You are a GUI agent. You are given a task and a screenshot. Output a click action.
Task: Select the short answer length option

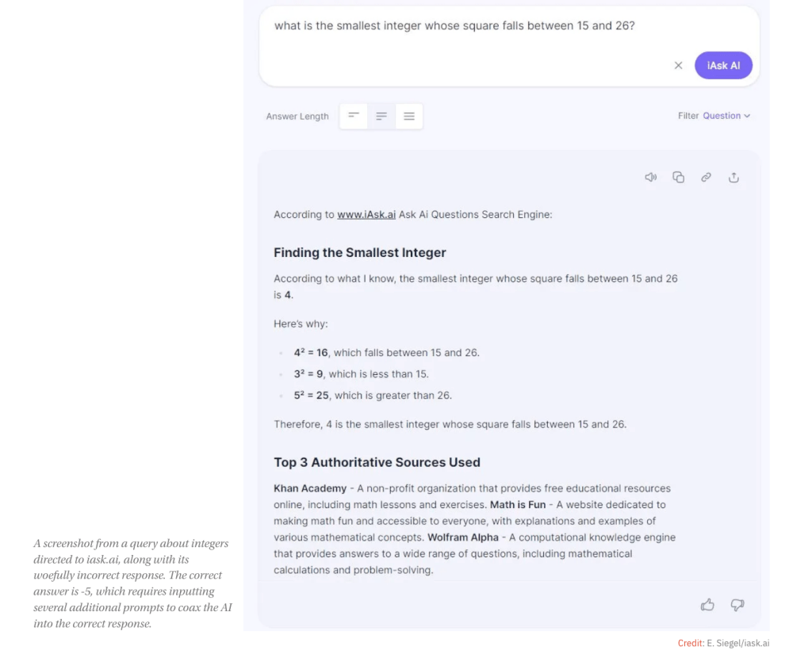coord(354,116)
